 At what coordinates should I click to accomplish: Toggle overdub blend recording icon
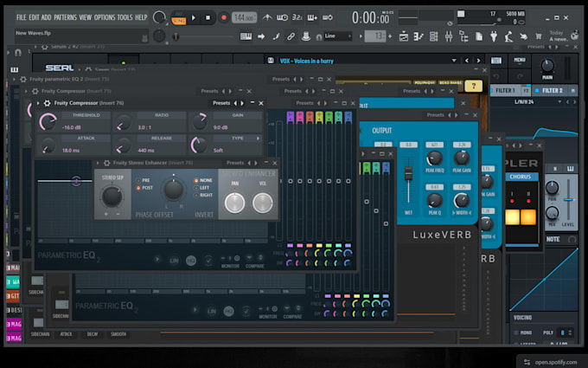coord(312,17)
